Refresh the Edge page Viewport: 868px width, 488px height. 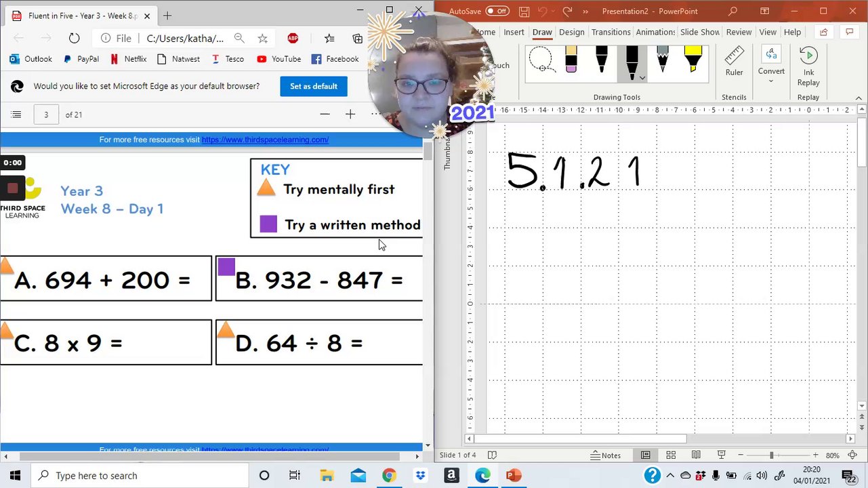74,39
